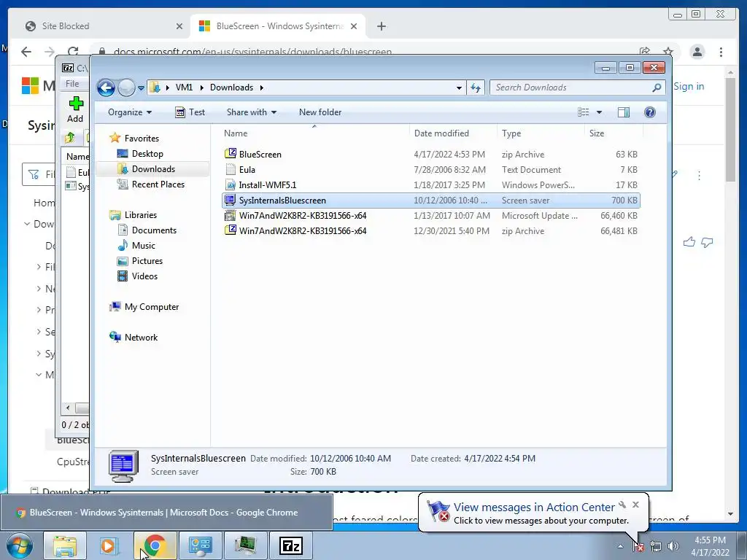
Task: Sort files by Date modified column
Action: [452, 133]
